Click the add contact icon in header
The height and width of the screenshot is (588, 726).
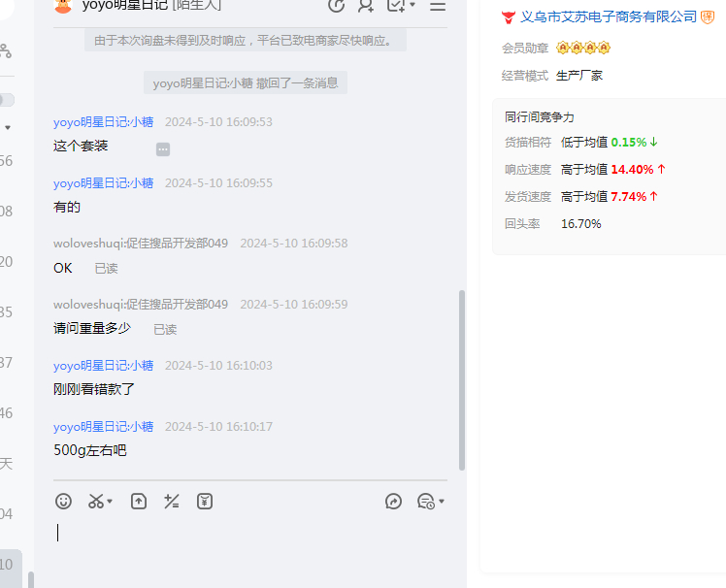[x=366, y=6]
